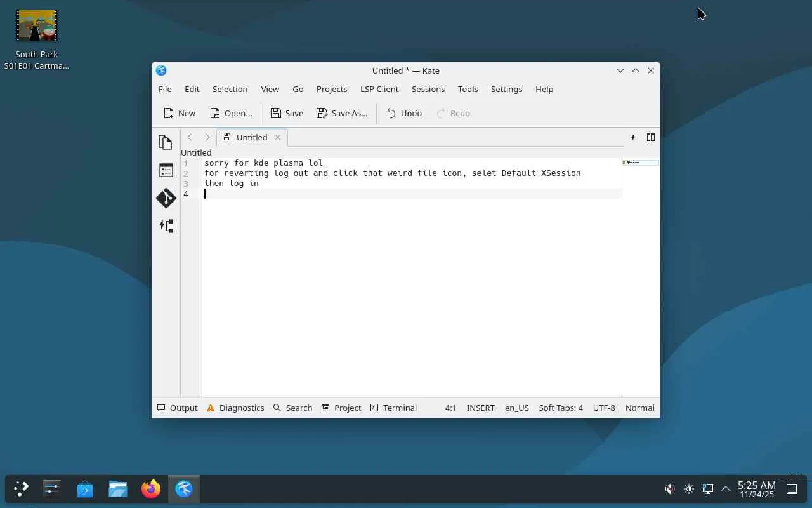Toggle the Diagnostics panel
The width and height of the screenshot is (812, 508).
pyautogui.click(x=235, y=408)
